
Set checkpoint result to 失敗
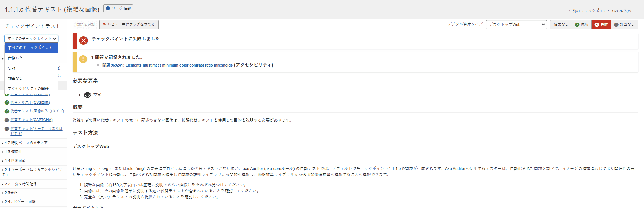(601, 25)
